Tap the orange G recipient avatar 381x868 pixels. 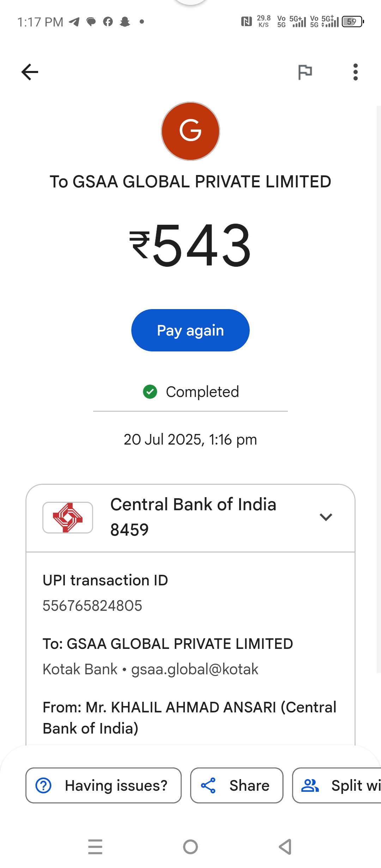(x=190, y=131)
